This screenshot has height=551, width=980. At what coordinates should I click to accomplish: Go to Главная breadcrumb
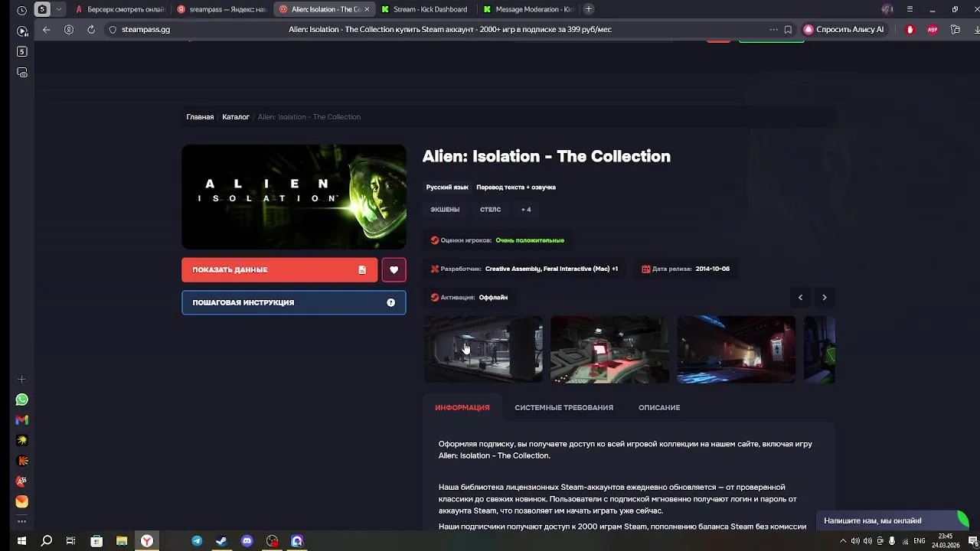pos(200,117)
